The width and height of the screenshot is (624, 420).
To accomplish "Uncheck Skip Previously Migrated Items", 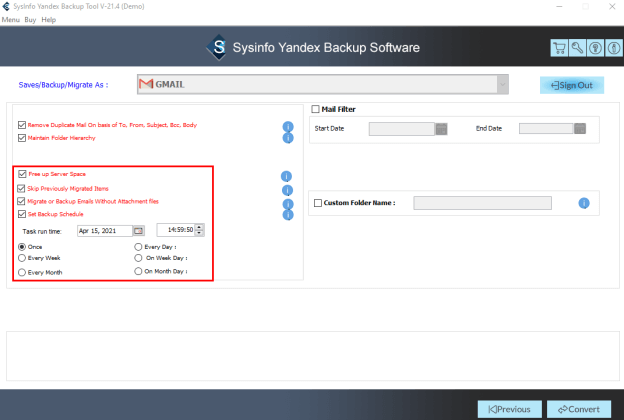I will pyautogui.click(x=21, y=188).
